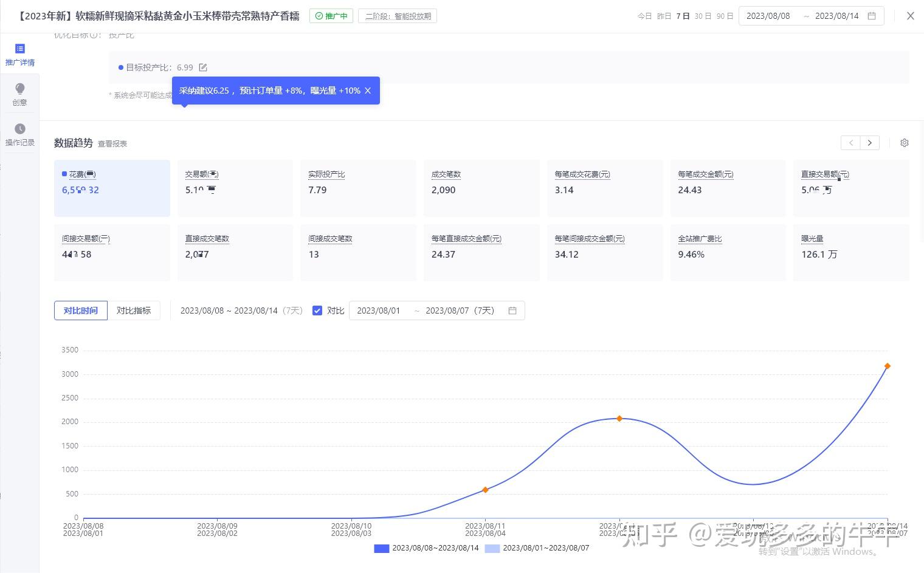Screen dimensions: 924x573
Task: Select the 每笔直接成交金额 metric card
Action: pyautogui.click(x=482, y=253)
